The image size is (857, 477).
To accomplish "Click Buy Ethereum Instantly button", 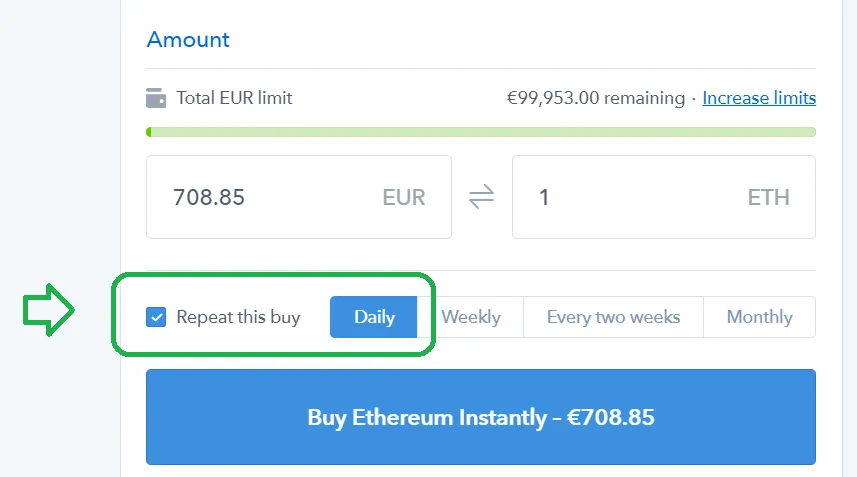I will [x=481, y=417].
